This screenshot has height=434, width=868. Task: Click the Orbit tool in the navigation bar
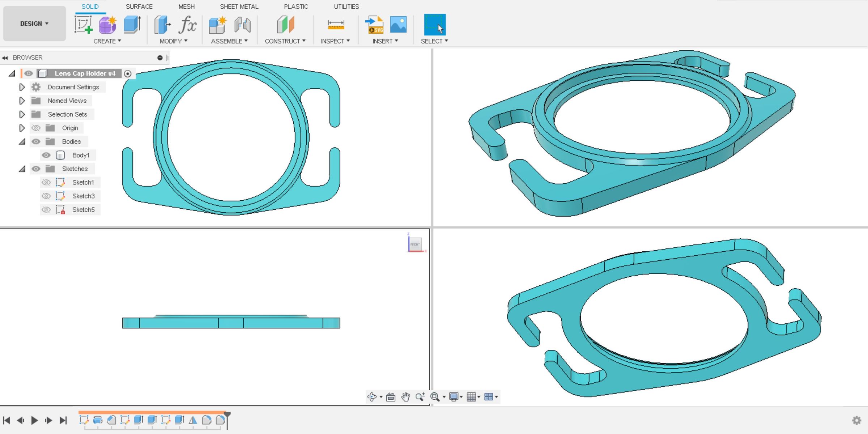[x=373, y=396]
